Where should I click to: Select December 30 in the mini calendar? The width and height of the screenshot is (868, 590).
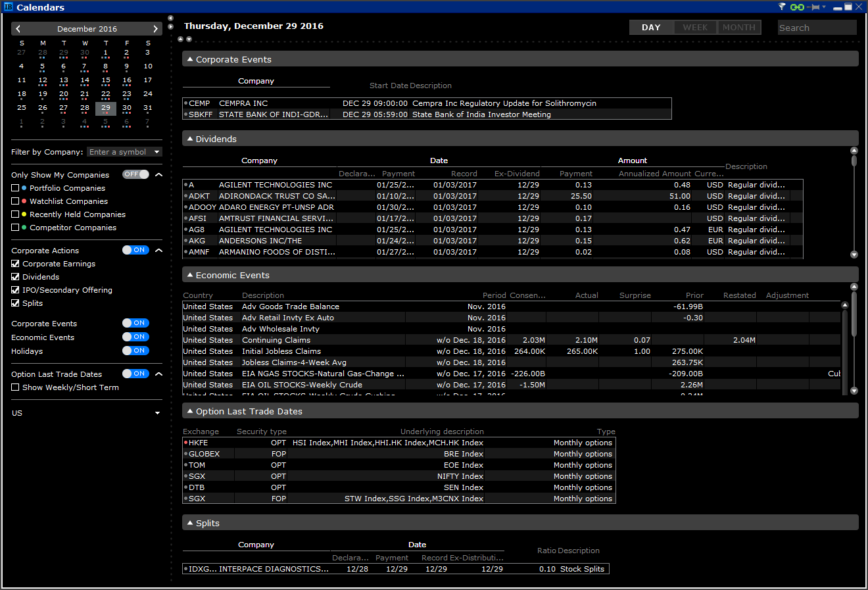[x=127, y=108]
